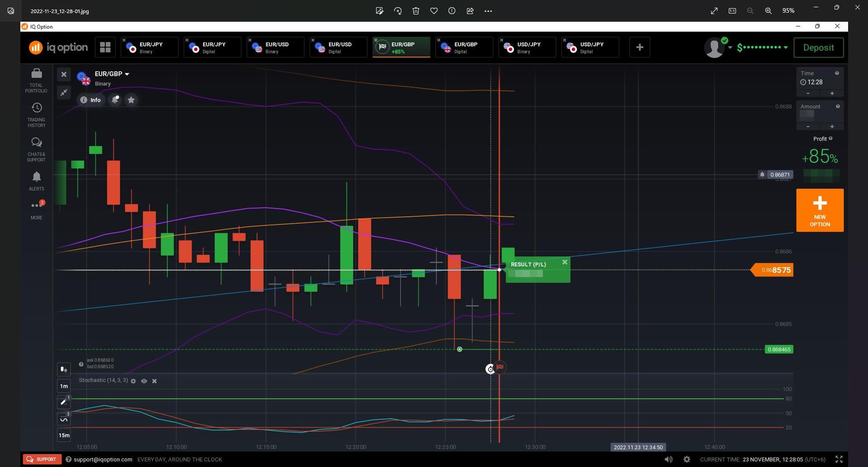
Task: Open drawing tools pencil icon
Action: click(64, 402)
